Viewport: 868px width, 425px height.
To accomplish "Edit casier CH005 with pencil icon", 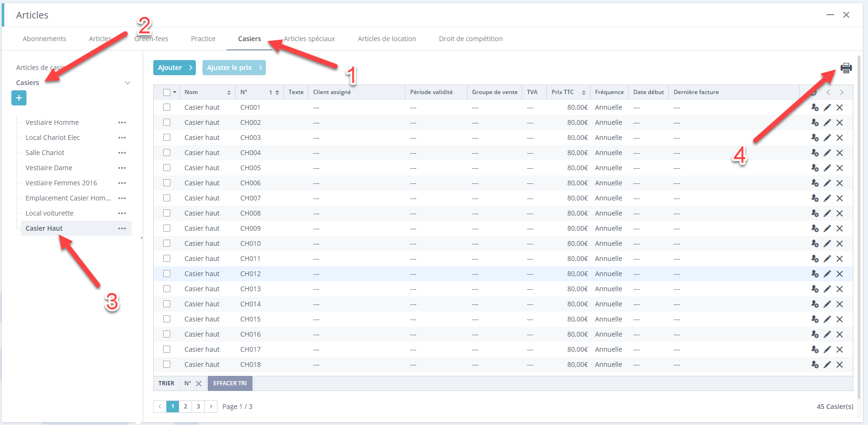I will (827, 168).
